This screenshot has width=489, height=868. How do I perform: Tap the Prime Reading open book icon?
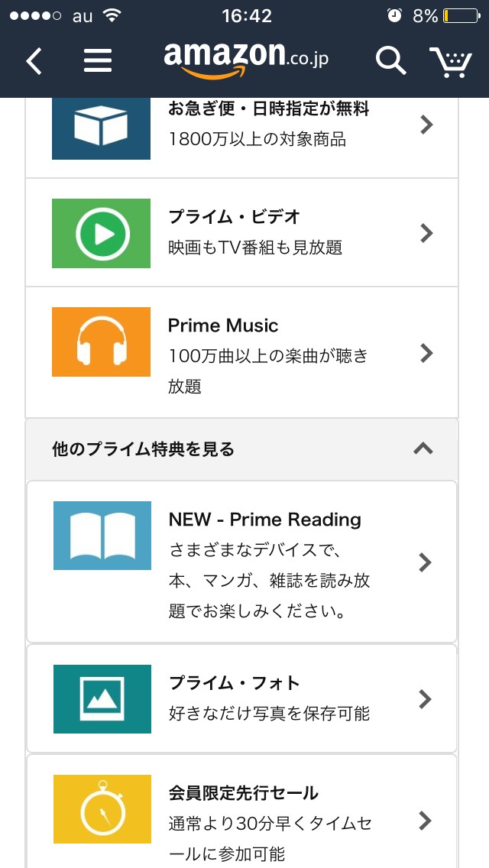pos(102,536)
